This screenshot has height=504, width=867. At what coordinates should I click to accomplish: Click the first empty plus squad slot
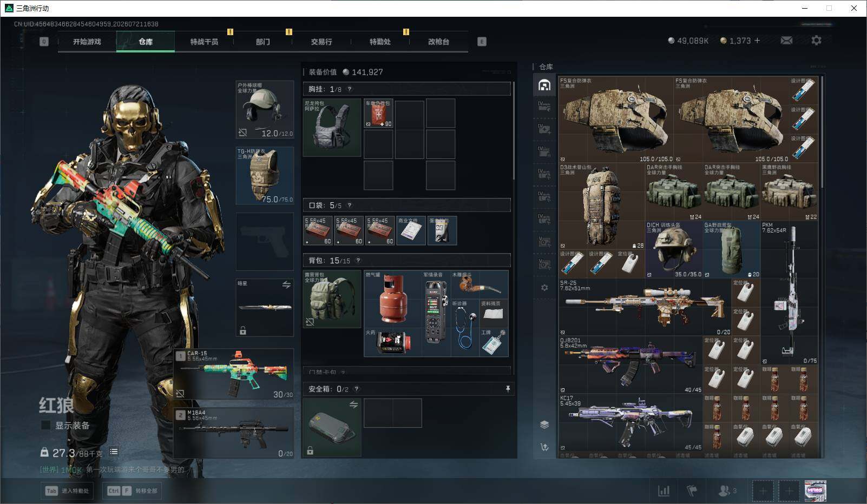[x=763, y=491]
